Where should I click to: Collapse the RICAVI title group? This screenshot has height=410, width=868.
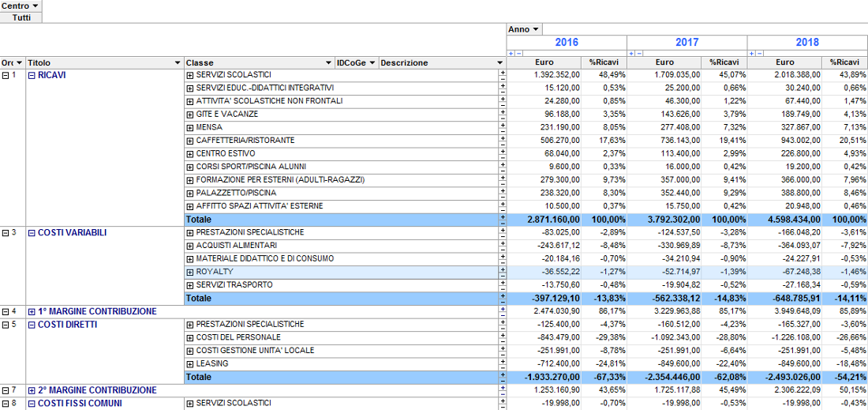point(32,75)
